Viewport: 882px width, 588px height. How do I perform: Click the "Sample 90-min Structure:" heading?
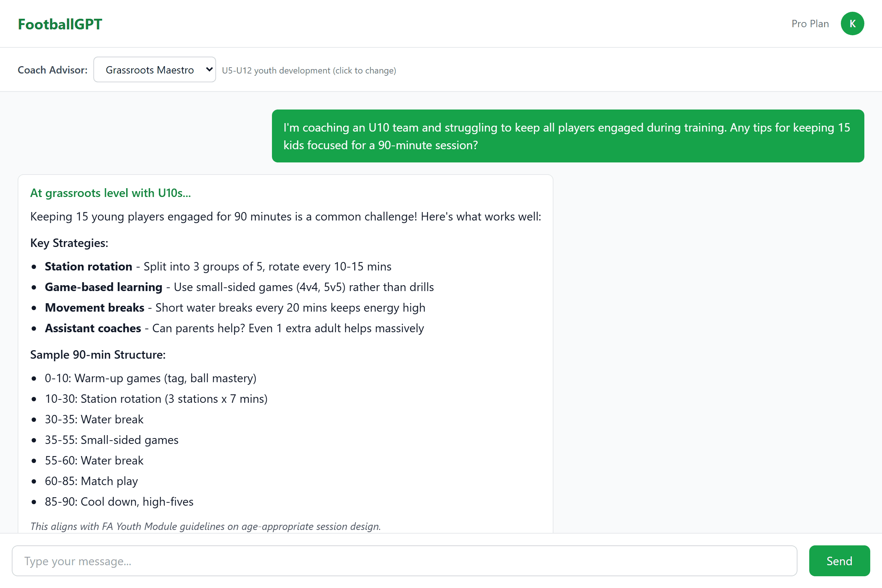click(97, 354)
